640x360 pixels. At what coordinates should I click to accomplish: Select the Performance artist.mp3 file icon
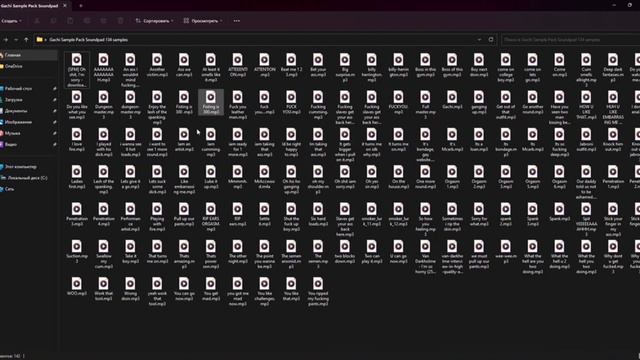(130, 209)
